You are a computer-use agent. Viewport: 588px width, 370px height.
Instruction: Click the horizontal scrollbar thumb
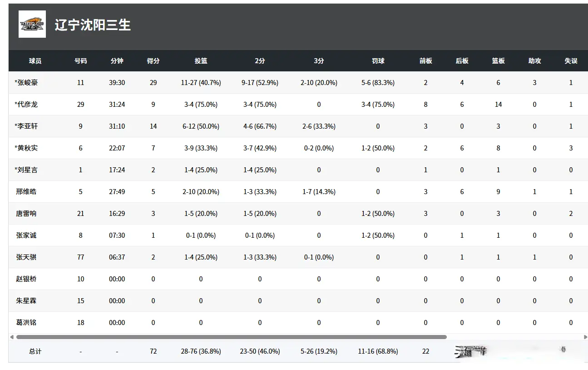(231, 337)
